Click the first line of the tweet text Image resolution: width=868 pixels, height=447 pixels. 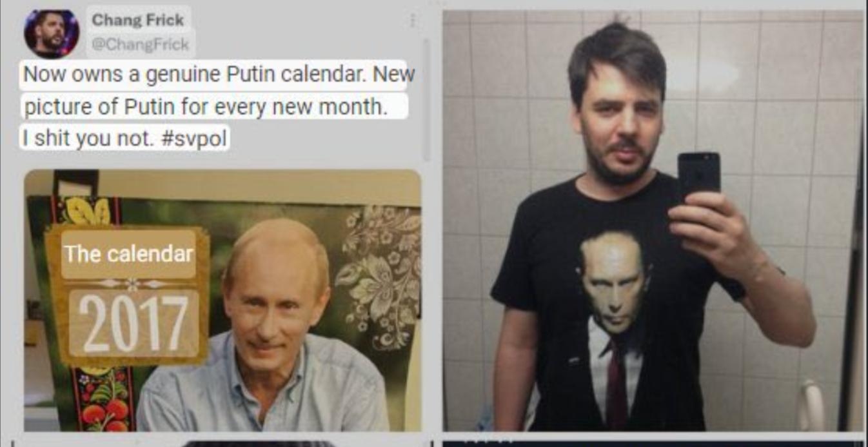tap(217, 75)
